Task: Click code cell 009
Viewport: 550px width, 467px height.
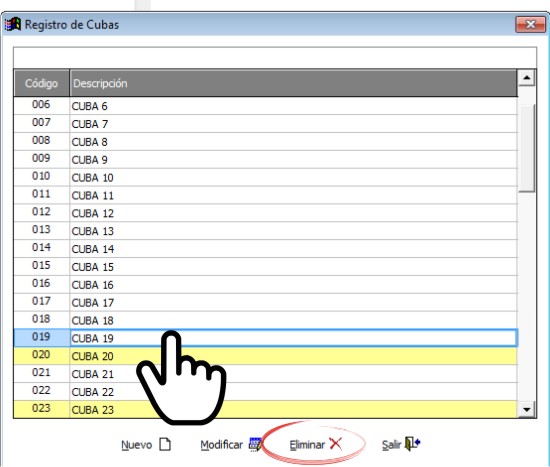Action: coord(41,160)
